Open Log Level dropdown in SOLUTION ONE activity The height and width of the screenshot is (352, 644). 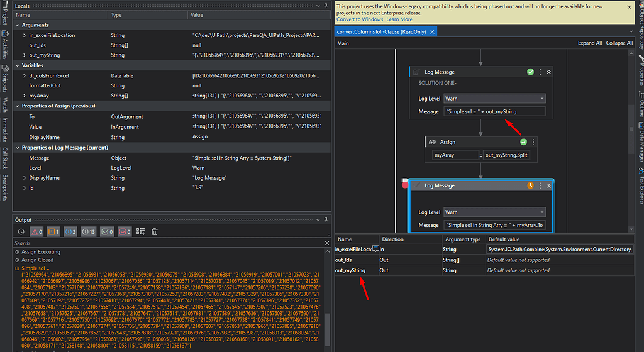pos(495,99)
